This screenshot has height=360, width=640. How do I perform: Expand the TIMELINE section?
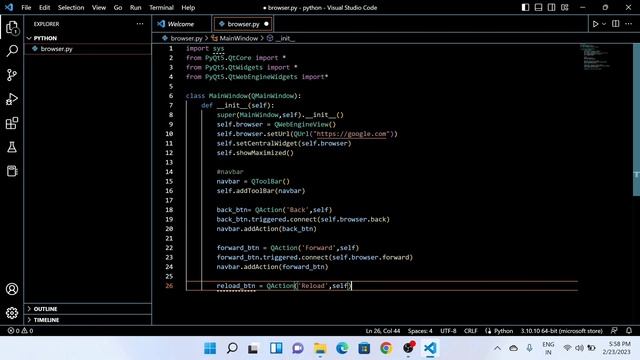coord(88,320)
